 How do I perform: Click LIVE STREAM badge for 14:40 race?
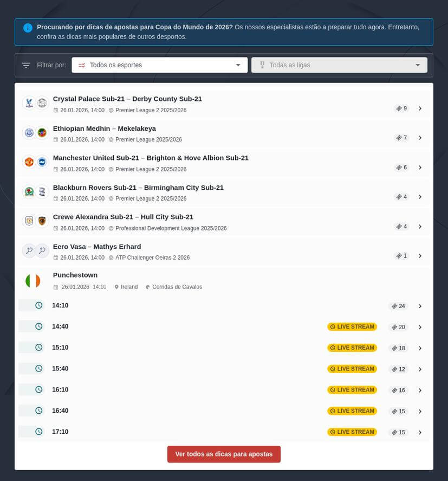[352, 327]
